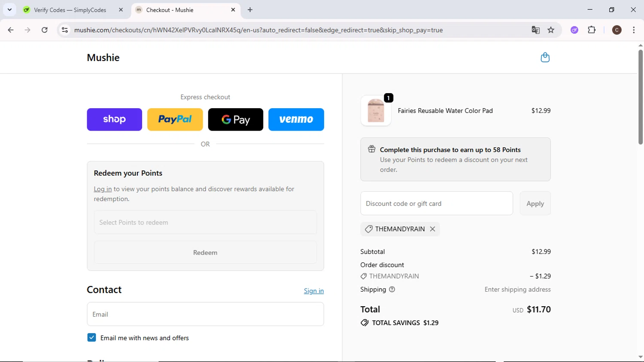Pay with Shop Pay button
This screenshot has width=644, height=362.
(x=114, y=119)
